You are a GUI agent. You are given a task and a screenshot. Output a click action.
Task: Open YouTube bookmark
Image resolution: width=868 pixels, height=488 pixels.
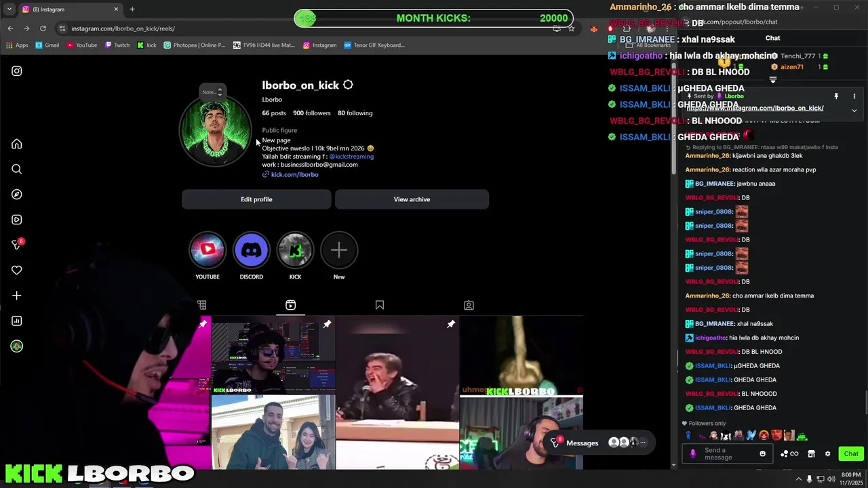82,45
